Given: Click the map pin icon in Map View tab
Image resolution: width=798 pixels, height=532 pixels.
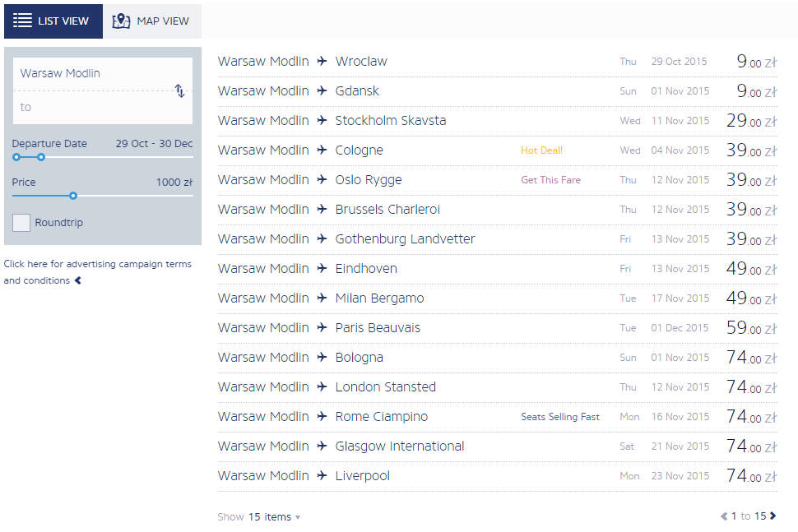Looking at the screenshot, I should pos(121,21).
